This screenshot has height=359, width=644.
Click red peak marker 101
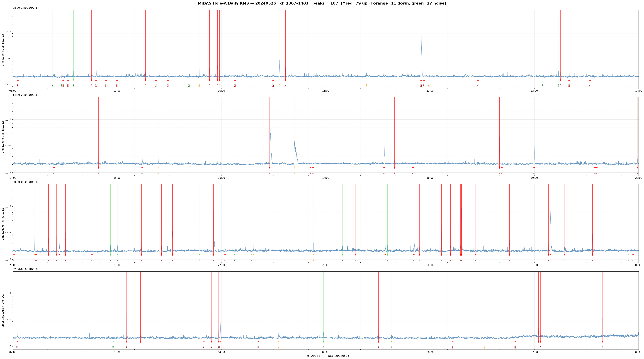click(453, 342)
